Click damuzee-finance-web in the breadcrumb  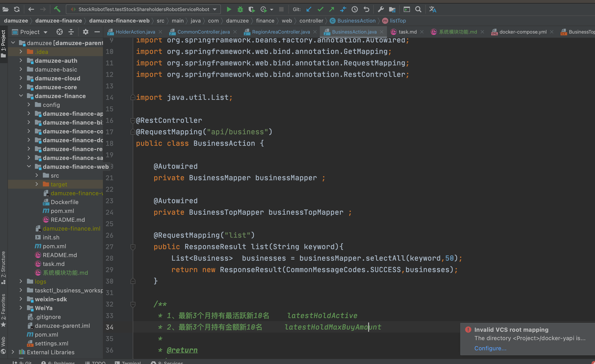(x=119, y=21)
